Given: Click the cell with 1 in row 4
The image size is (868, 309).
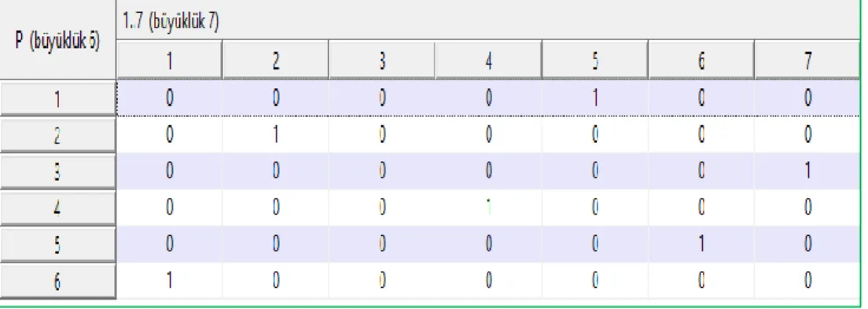Looking at the screenshot, I should click(x=488, y=208).
